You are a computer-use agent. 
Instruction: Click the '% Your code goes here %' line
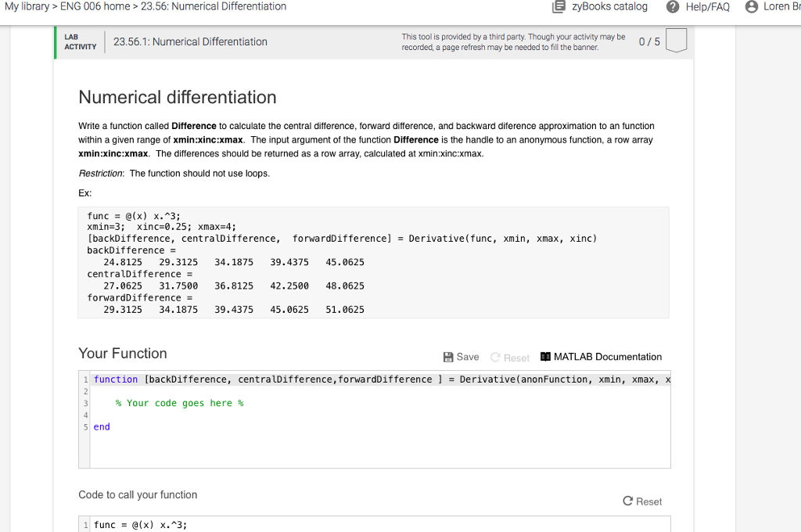179,403
